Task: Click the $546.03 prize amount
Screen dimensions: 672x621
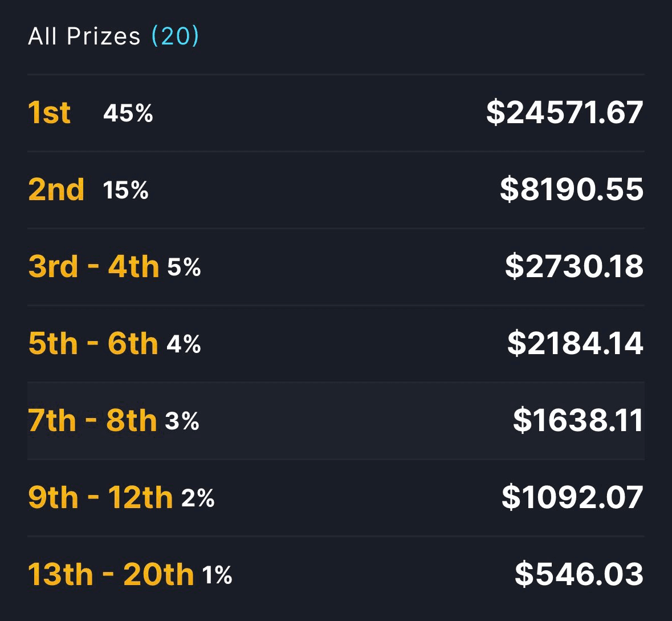Action: click(579, 574)
